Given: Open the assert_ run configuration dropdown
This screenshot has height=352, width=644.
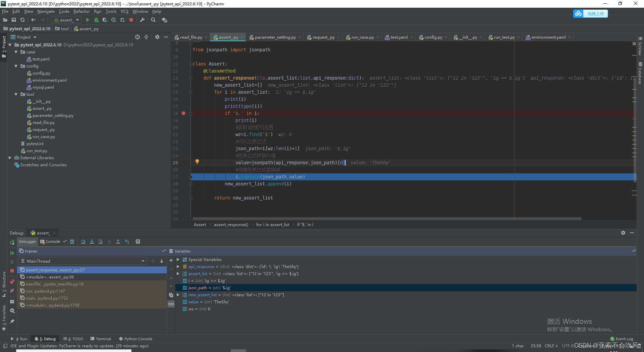Looking at the screenshot, I should click(66, 20).
